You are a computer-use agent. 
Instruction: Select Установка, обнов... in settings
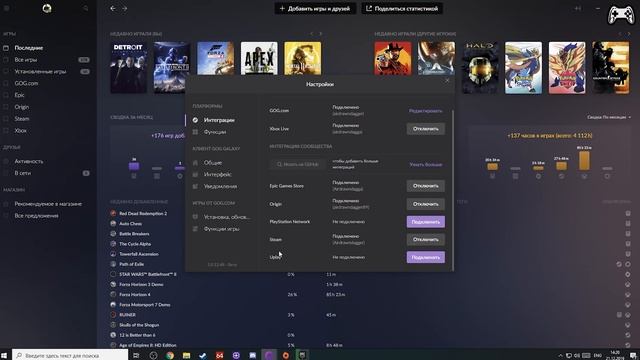pyautogui.click(x=227, y=217)
